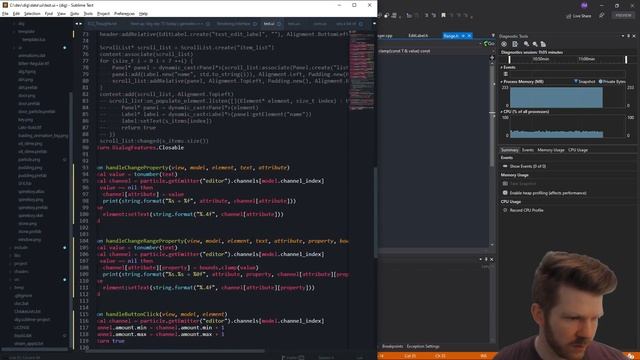This screenshot has width=640, height=360.
Task: Open the Project menu in Sublime Text
Action: tap(103, 13)
